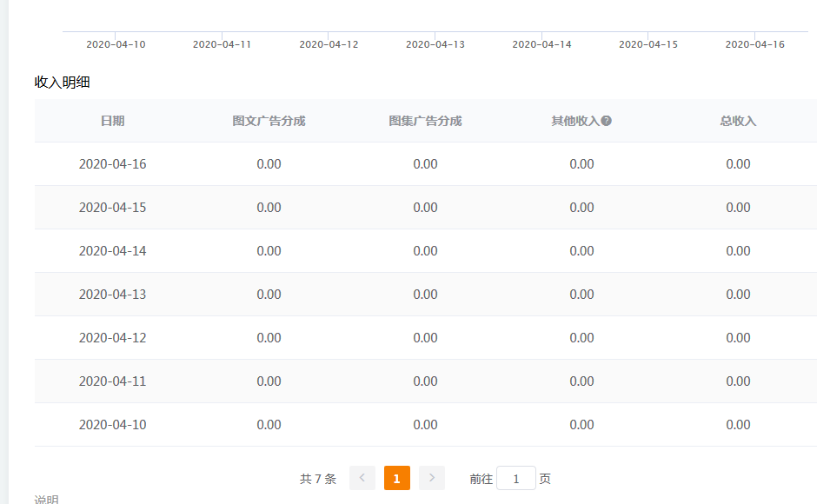This screenshot has height=504, width=830.
Task: Select the 2020-04-11 table row date
Action: 112,381
